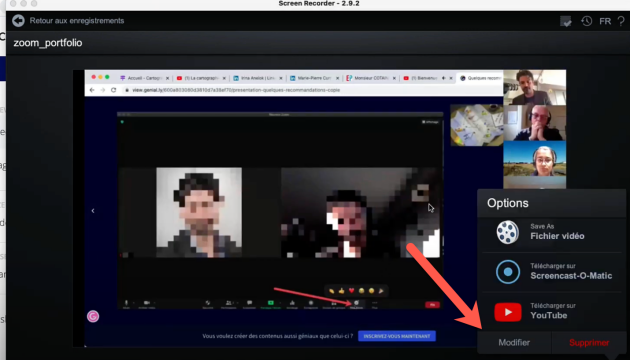Select the Quelques recom... browser tab
630x360 pixels.
(480, 78)
